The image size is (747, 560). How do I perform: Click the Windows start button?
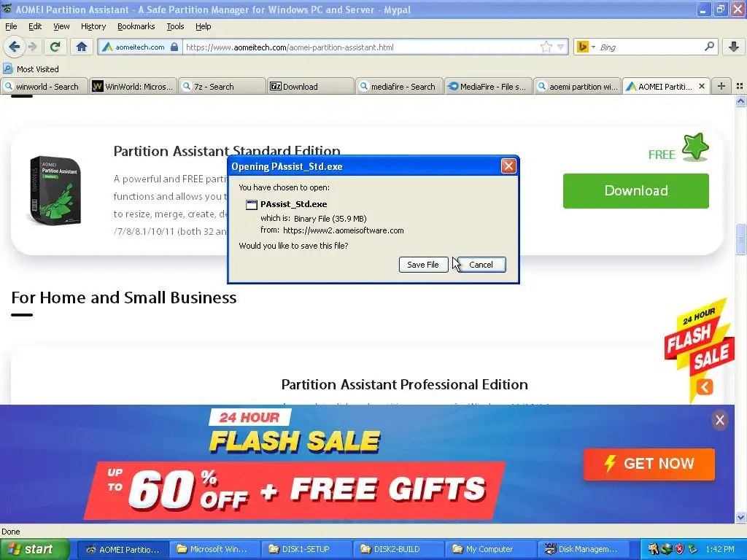click(34, 549)
